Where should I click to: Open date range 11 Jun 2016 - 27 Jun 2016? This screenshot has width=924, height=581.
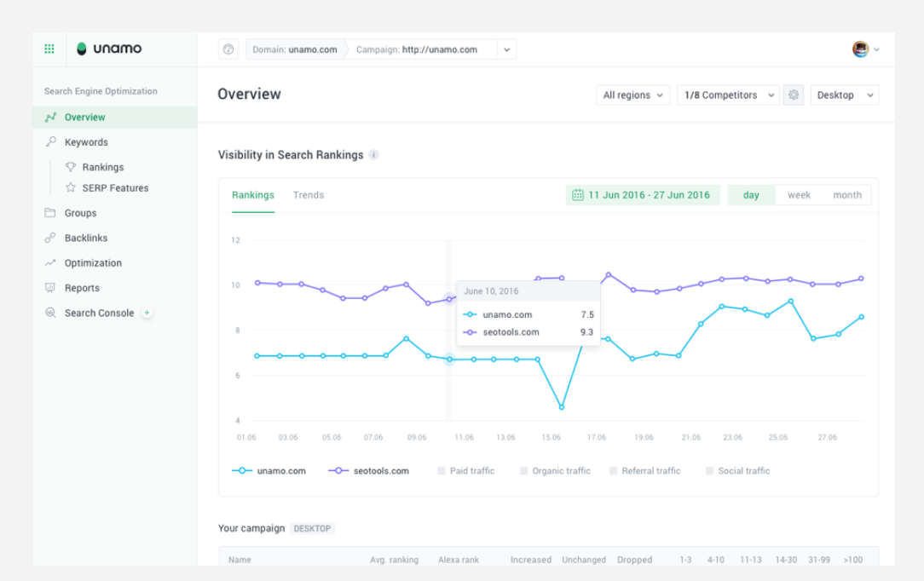click(x=643, y=195)
